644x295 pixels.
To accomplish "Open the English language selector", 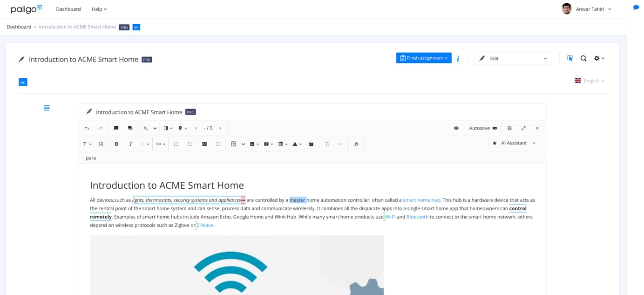I will (590, 81).
